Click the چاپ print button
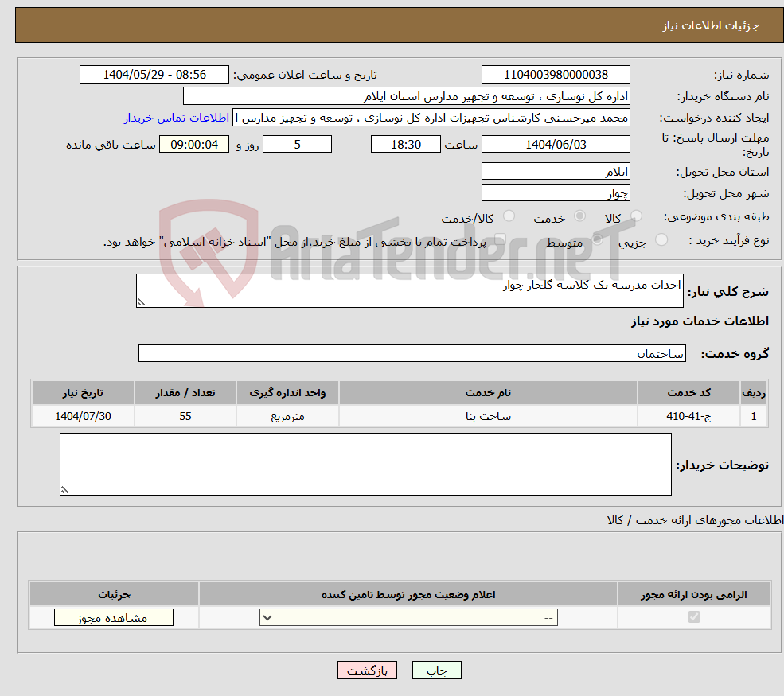This screenshot has height=696, width=784. 436,670
